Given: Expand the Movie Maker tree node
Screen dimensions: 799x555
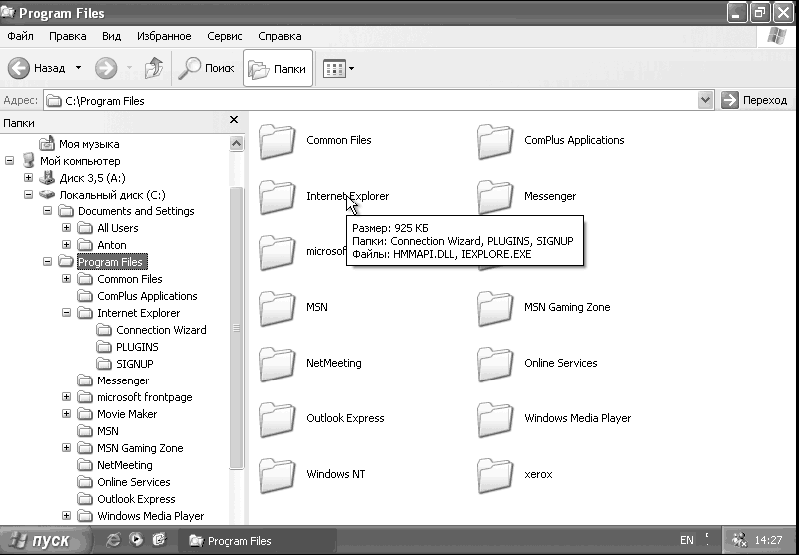Looking at the screenshot, I should [66, 413].
